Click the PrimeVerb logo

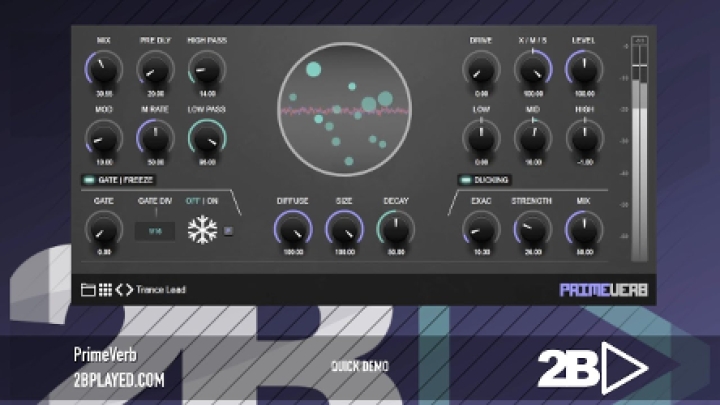coord(603,290)
